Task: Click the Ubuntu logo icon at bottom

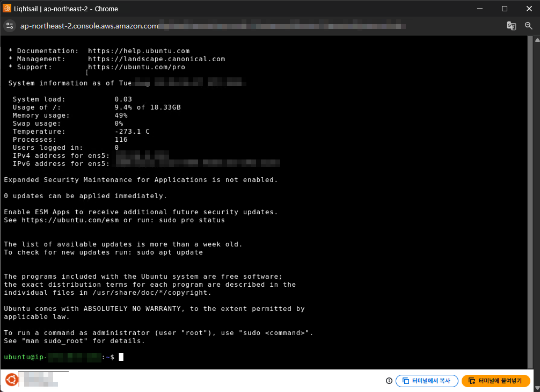Action: (11, 380)
